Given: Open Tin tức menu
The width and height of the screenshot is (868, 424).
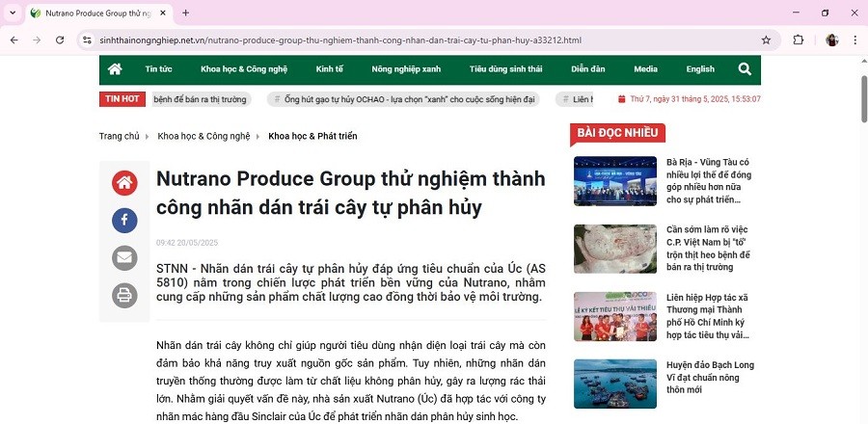Looking at the screenshot, I should [158, 69].
